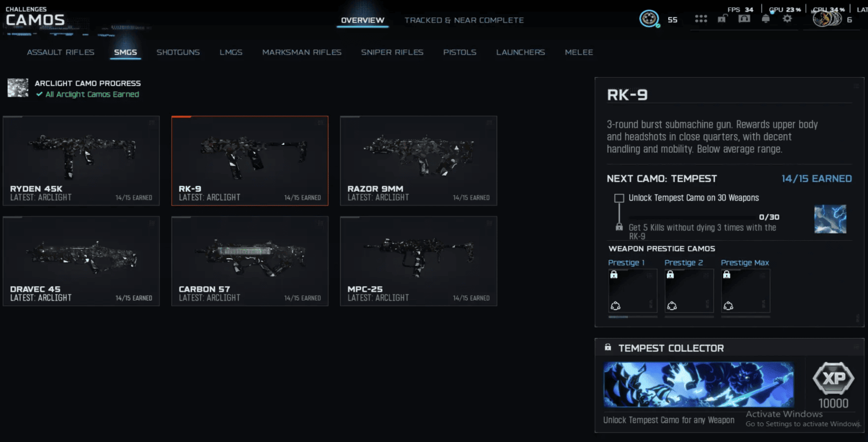The image size is (868, 442).
Task: Click the Tempest camo swatch preview
Action: (x=830, y=219)
